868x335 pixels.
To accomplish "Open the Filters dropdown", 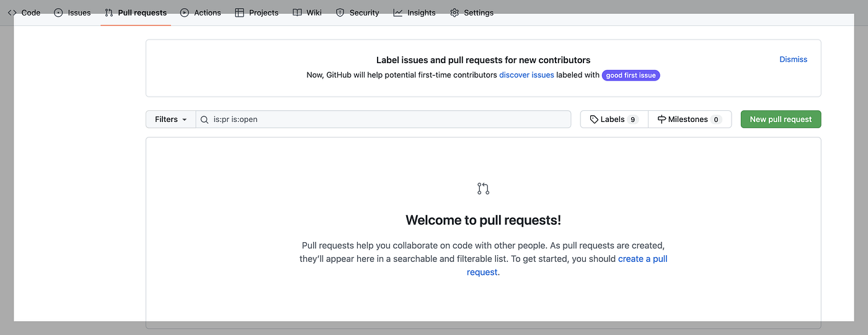I will click(x=170, y=120).
